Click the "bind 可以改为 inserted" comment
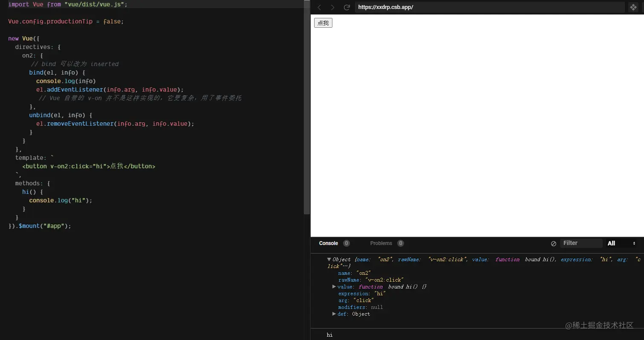The height and width of the screenshot is (340, 644). (75, 64)
